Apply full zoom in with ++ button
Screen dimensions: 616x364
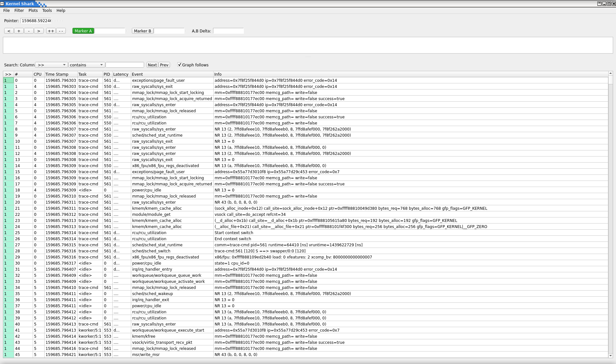pos(50,31)
